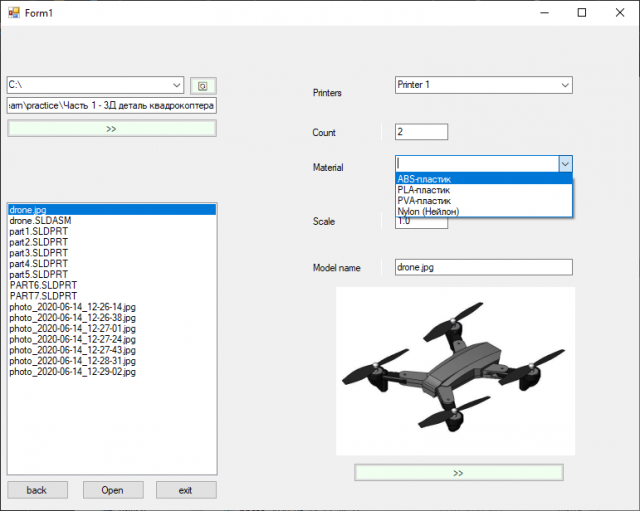
Task: Click the drone preview image
Action: coord(455,370)
